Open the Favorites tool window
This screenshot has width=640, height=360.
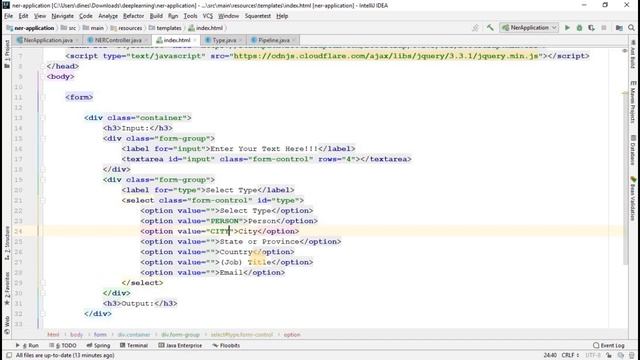click(x=7, y=288)
